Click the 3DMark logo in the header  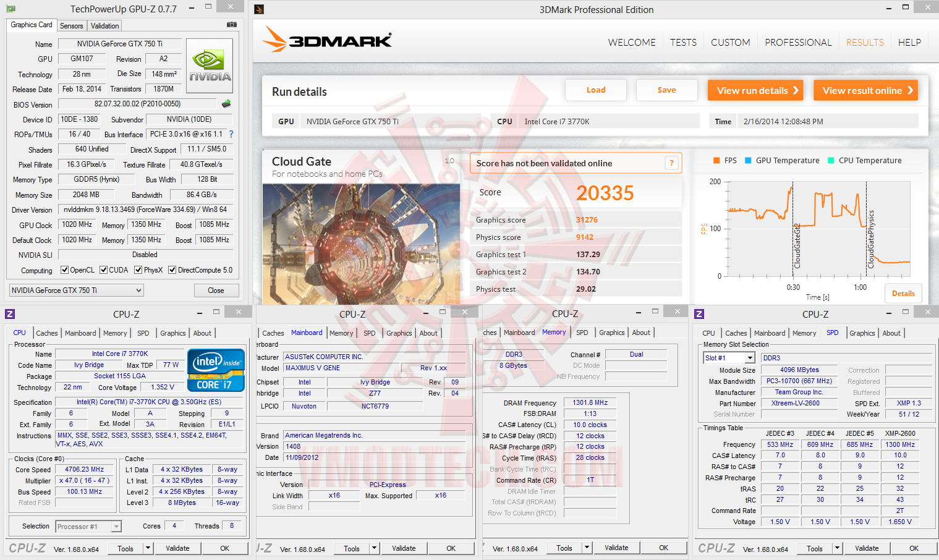(x=327, y=39)
